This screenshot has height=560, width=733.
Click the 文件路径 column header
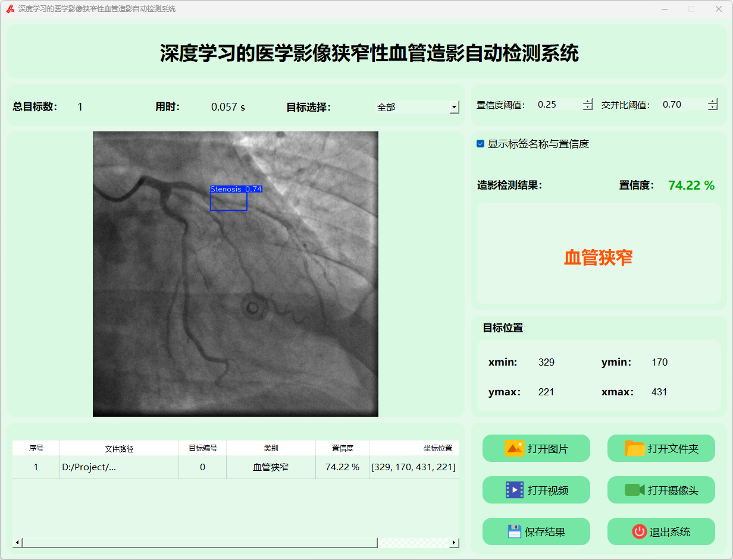click(119, 448)
